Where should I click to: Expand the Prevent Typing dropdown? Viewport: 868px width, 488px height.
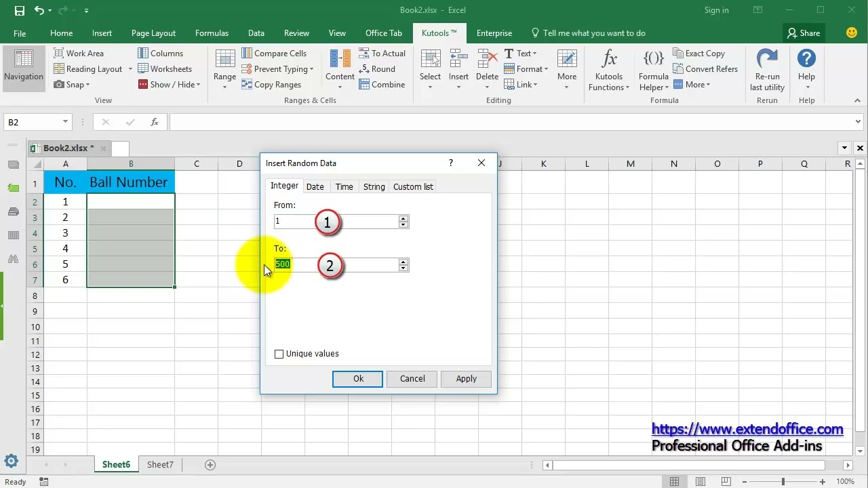311,69
